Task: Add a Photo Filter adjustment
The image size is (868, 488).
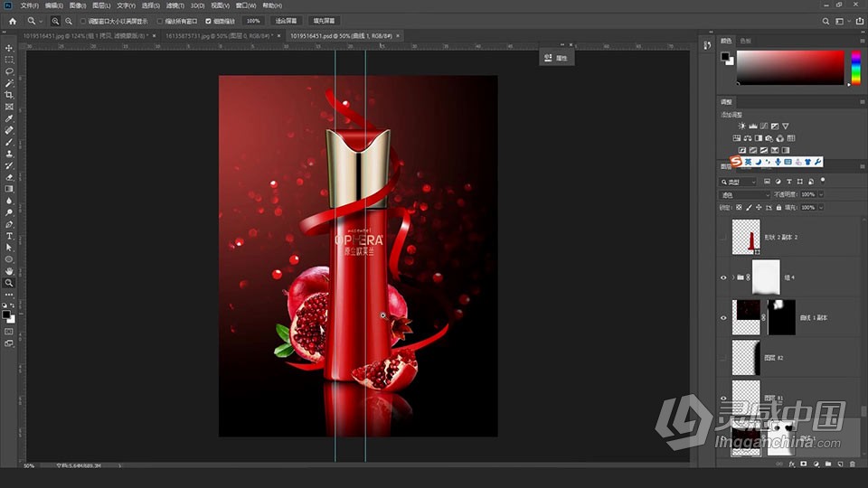Action: (769, 138)
